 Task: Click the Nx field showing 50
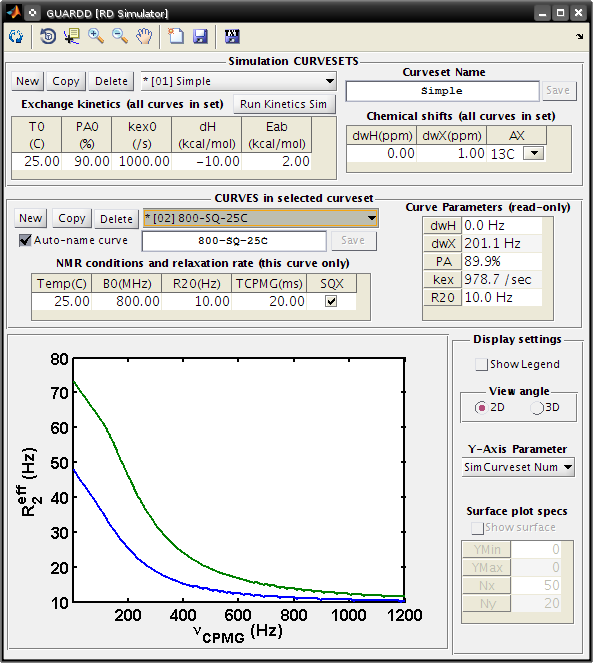tap(535, 585)
